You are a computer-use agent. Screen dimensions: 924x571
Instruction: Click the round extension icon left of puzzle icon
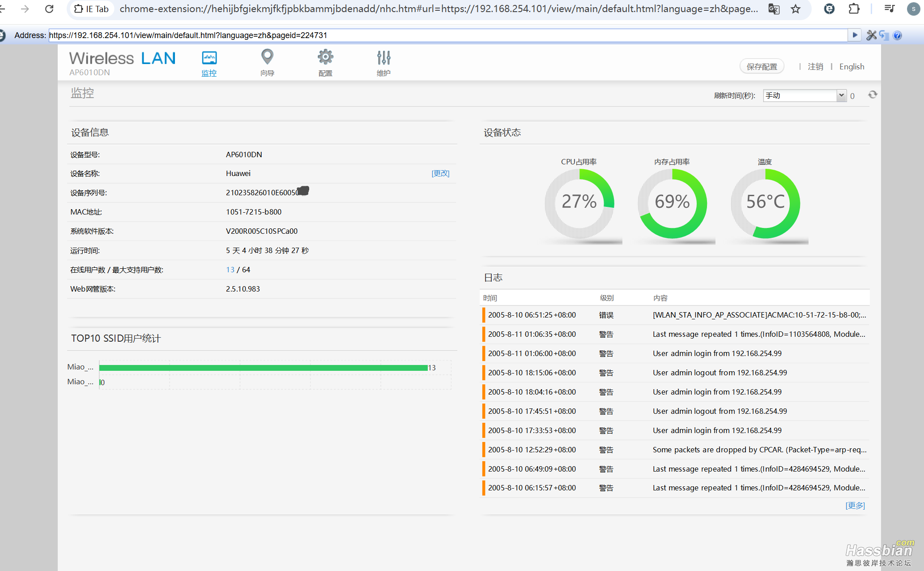[829, 9]
